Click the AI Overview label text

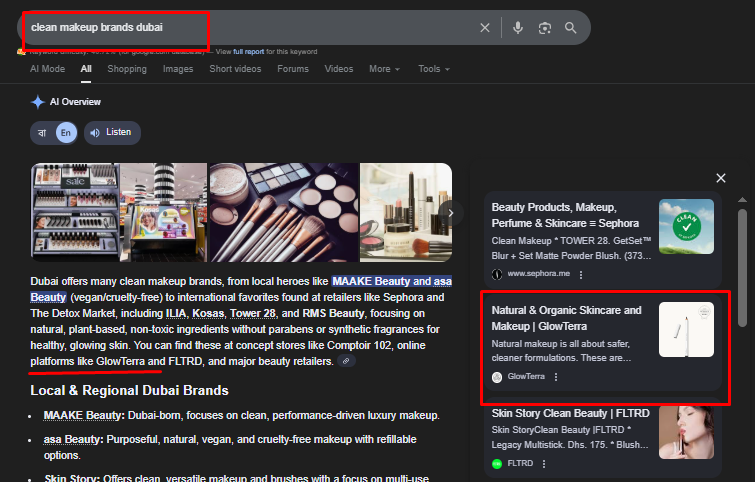click(75, 102)
